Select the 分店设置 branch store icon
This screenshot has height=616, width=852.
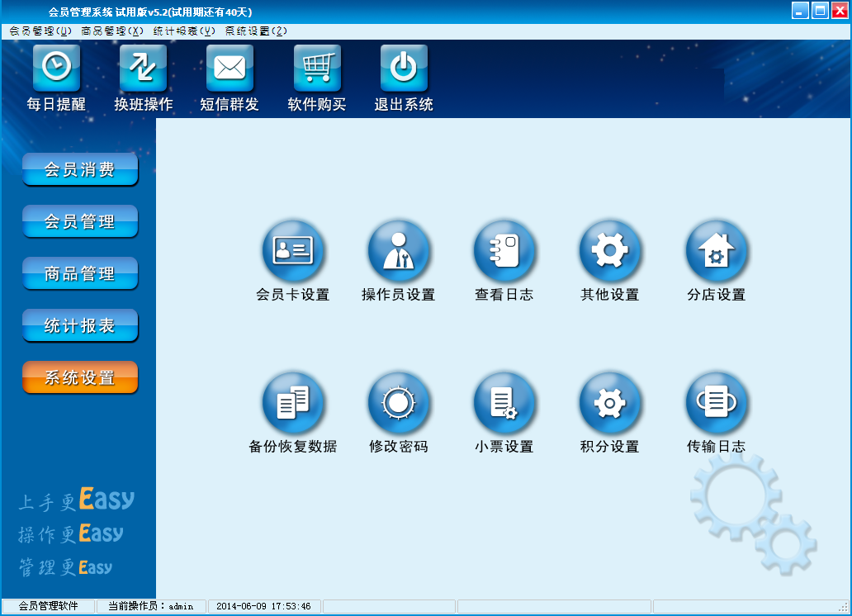[x=717, y=252]
